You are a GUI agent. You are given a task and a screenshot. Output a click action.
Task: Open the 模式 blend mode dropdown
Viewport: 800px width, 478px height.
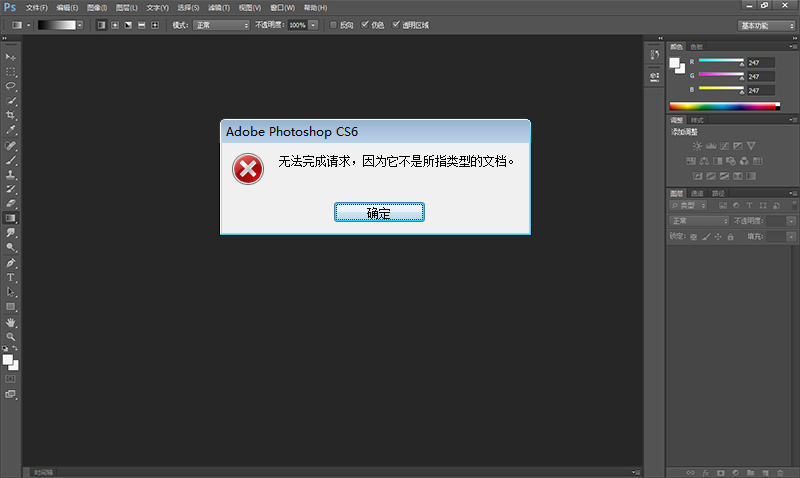click(x=221, y=25)
